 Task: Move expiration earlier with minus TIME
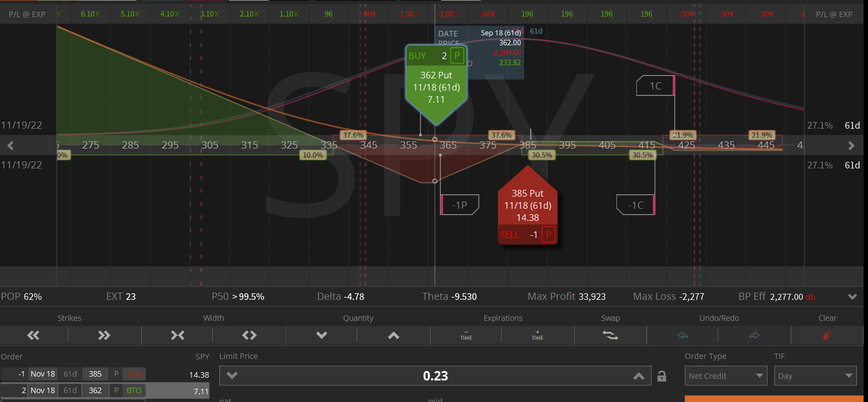click(466, 335)
